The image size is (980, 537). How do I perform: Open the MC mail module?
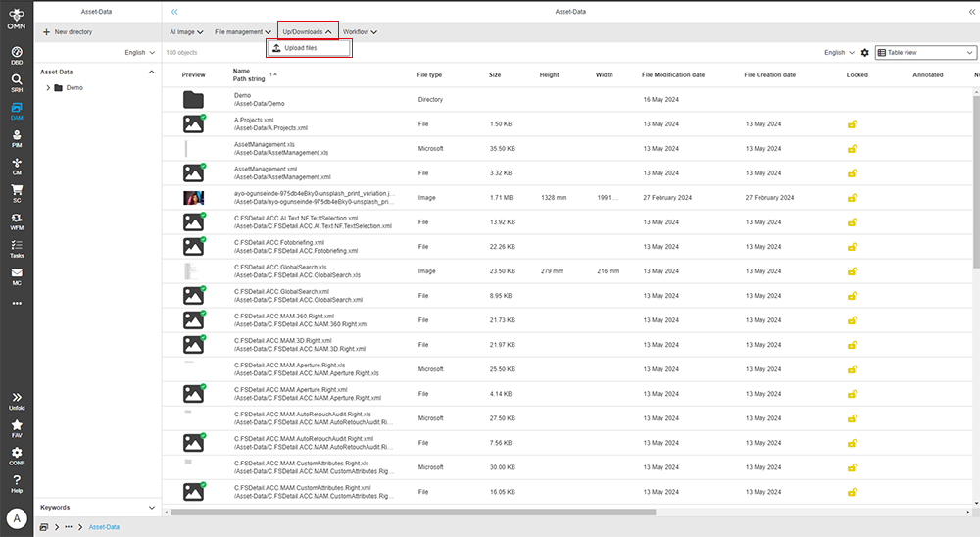coord(17,275)
